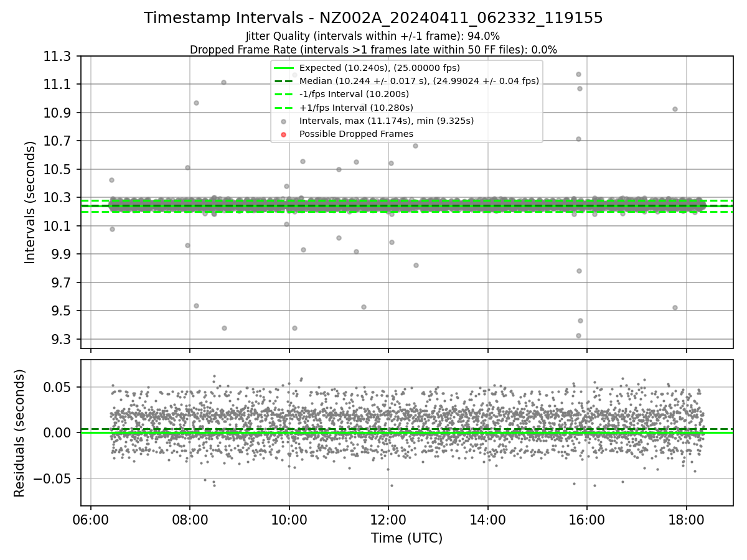Click the 11.3 y-axis tick label
The image size is (747, 560).
click(58, 57)
